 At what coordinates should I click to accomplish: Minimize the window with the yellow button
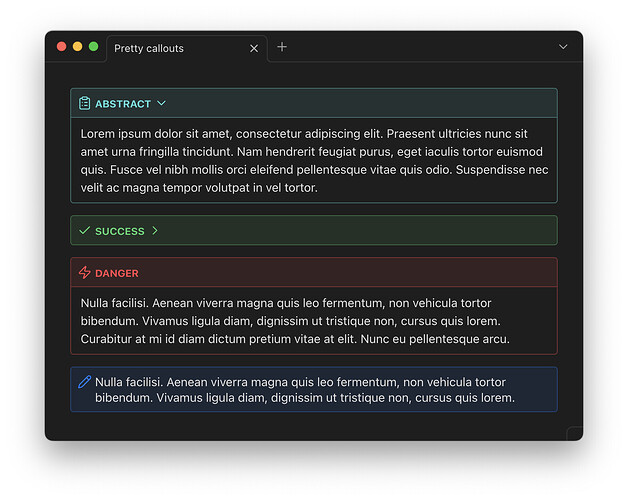[78, 47]
